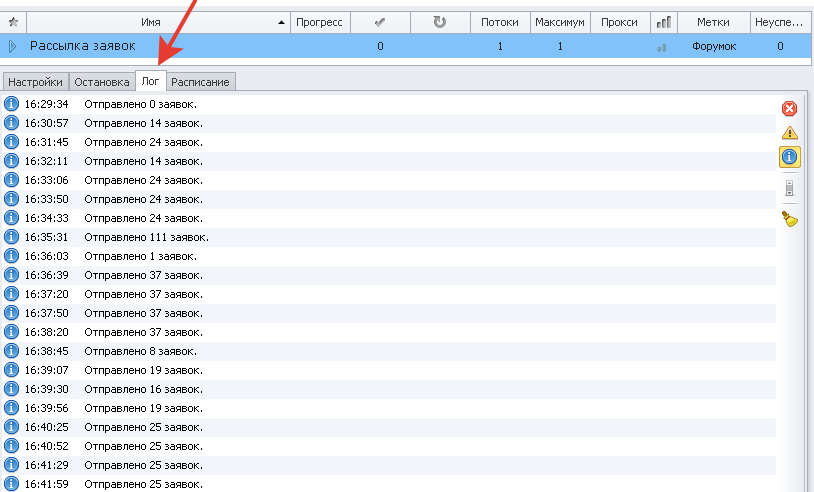Click the Потоки column header
This screenshot has height=492, width=814.
500,22
